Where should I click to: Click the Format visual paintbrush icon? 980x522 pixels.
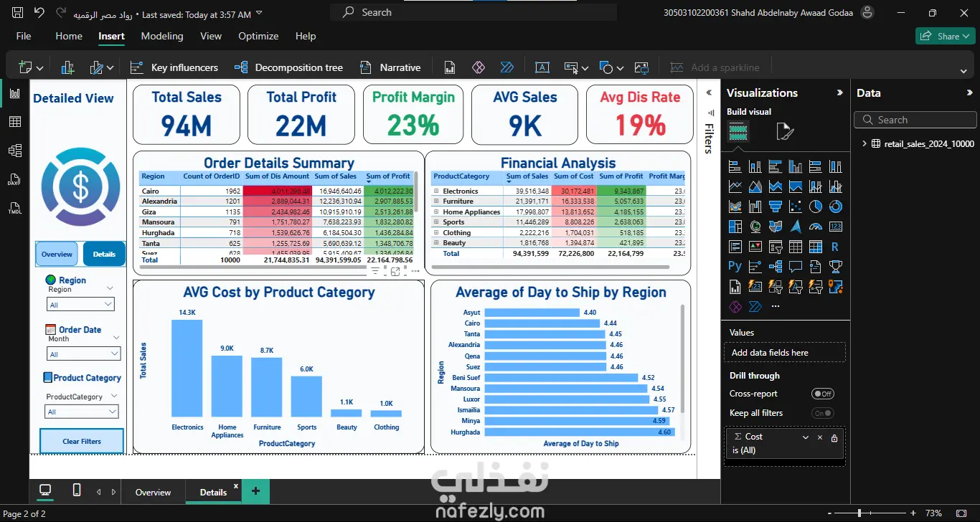[x=785, y=132]
